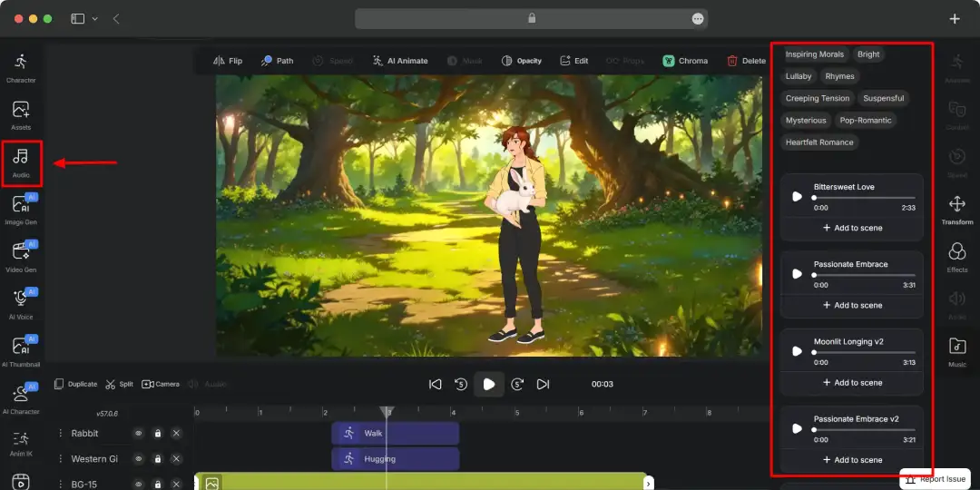Click the Edit tool in toolbar
Screen dimensions: 980x490
[573, 61]
